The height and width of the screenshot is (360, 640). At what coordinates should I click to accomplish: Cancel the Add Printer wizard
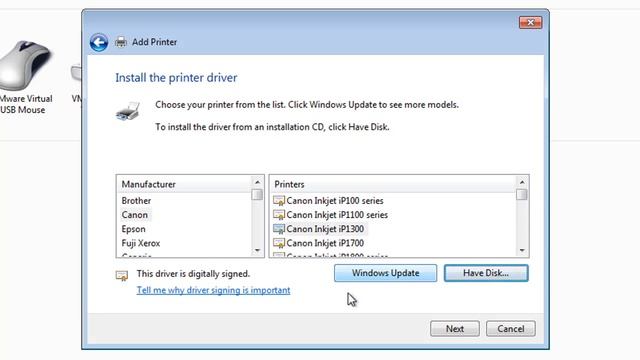[x=511, y=329]
